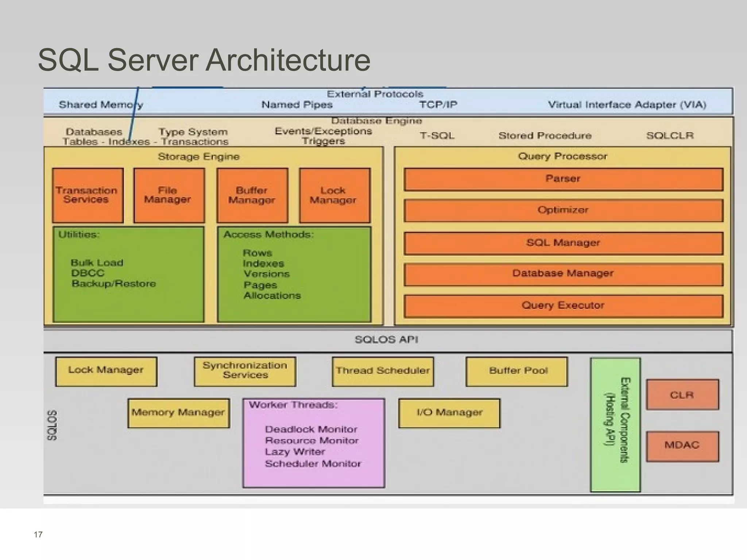Select the Parser bar
This screenshot has width=747, height=560.
click(x=563, y=179)
